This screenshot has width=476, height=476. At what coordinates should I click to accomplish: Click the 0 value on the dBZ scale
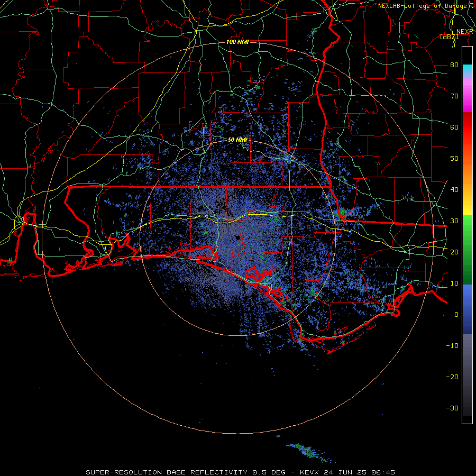pos(456,315)
